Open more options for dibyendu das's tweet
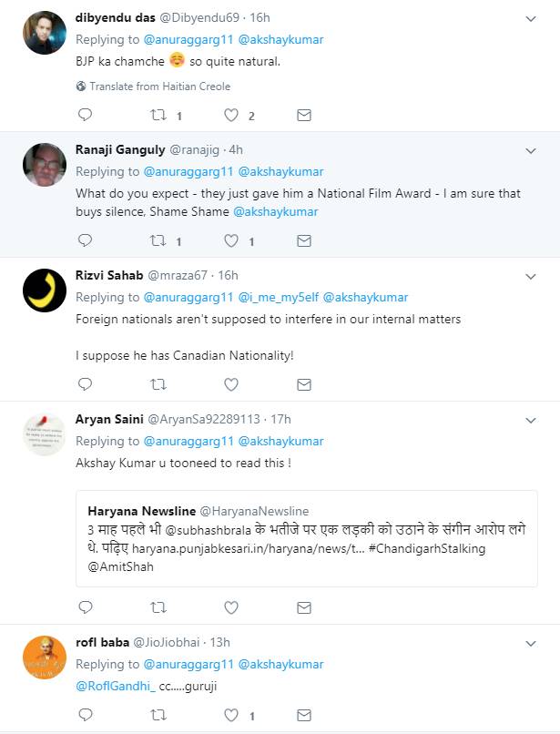 (x=532, y=17)
